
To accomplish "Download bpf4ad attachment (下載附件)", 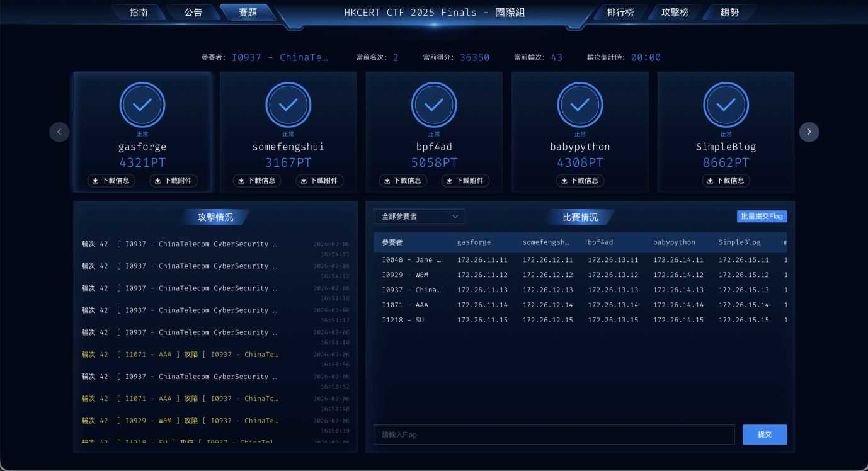I will (465, 181).
